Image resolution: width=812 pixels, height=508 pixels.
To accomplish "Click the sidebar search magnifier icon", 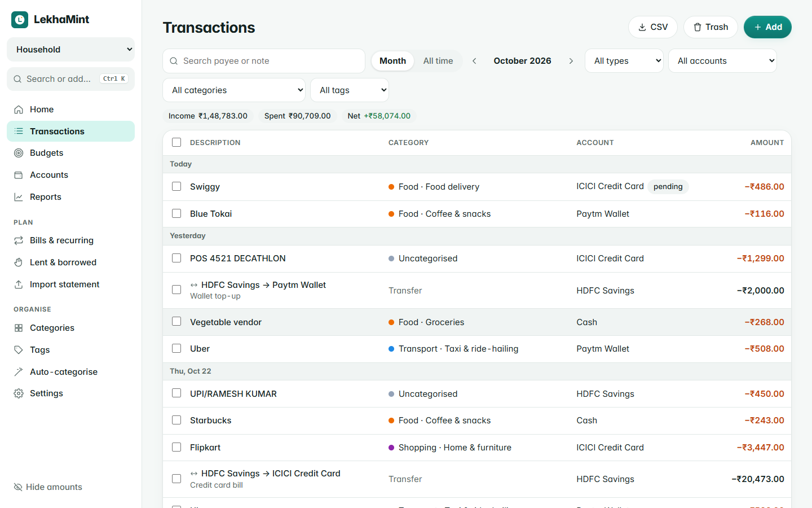I will pos(17,79).
